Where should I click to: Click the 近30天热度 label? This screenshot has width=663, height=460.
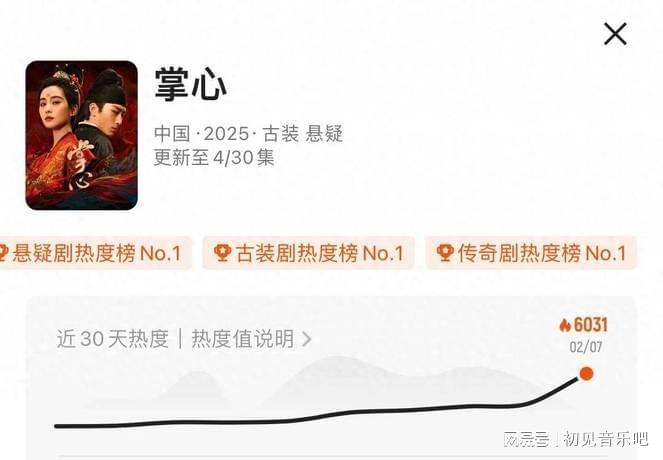coord(112,339)
